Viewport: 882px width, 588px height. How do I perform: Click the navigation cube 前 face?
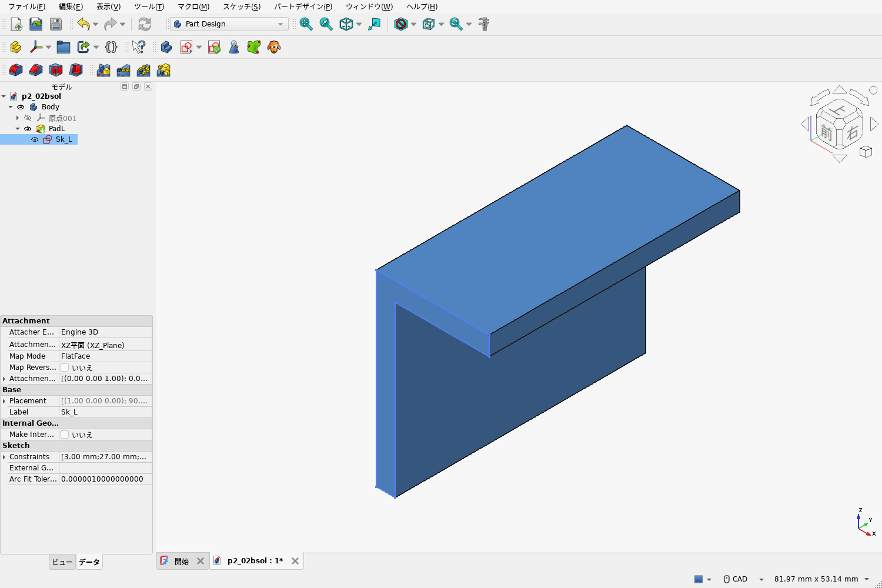(826, 133)
